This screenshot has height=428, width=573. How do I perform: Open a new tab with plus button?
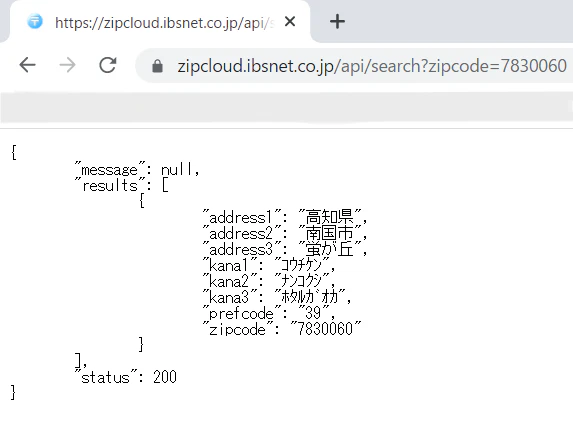(x=337, y=22)
